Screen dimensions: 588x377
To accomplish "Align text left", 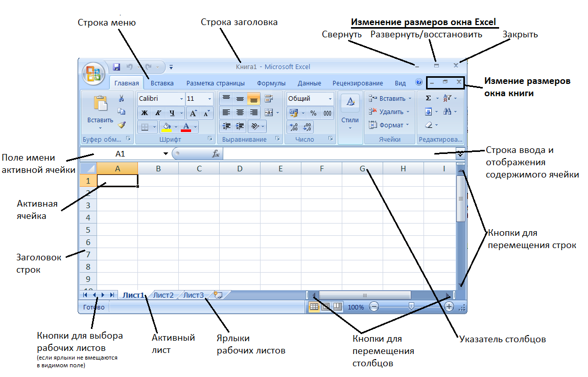I will (x=226, y=112).
